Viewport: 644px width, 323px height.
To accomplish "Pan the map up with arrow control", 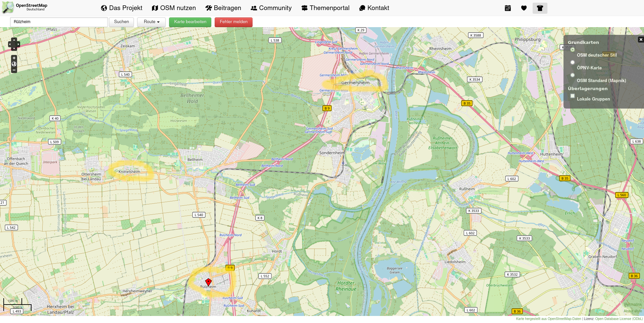I will point(14,40).
